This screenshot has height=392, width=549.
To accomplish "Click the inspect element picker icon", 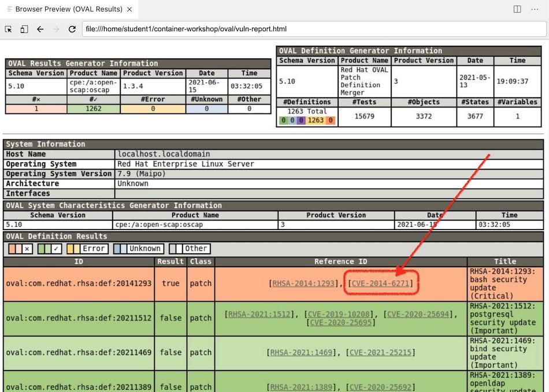I will pos(9,29).
